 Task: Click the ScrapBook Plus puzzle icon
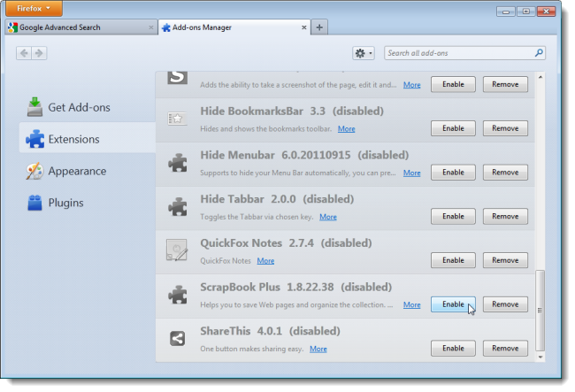click(x=178, y=295)
